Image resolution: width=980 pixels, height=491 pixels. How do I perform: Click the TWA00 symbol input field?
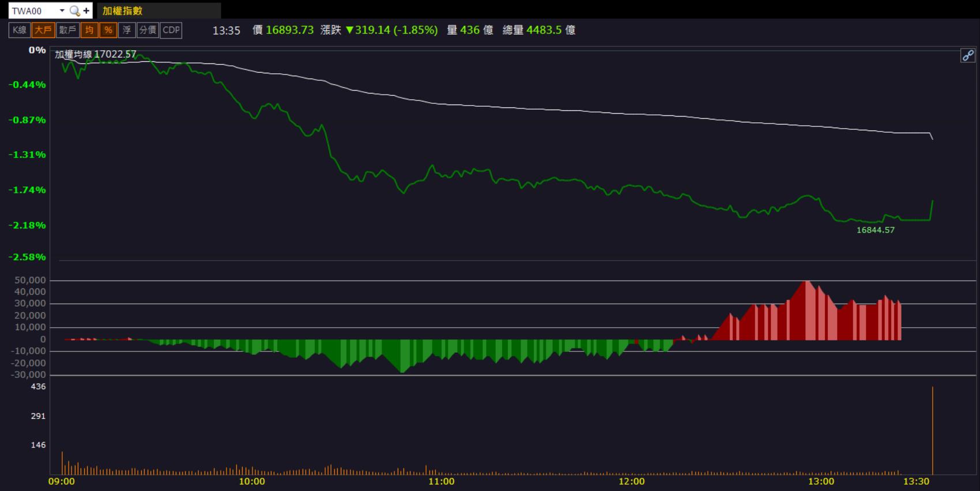pyautogui.click(x=33, y=11)
